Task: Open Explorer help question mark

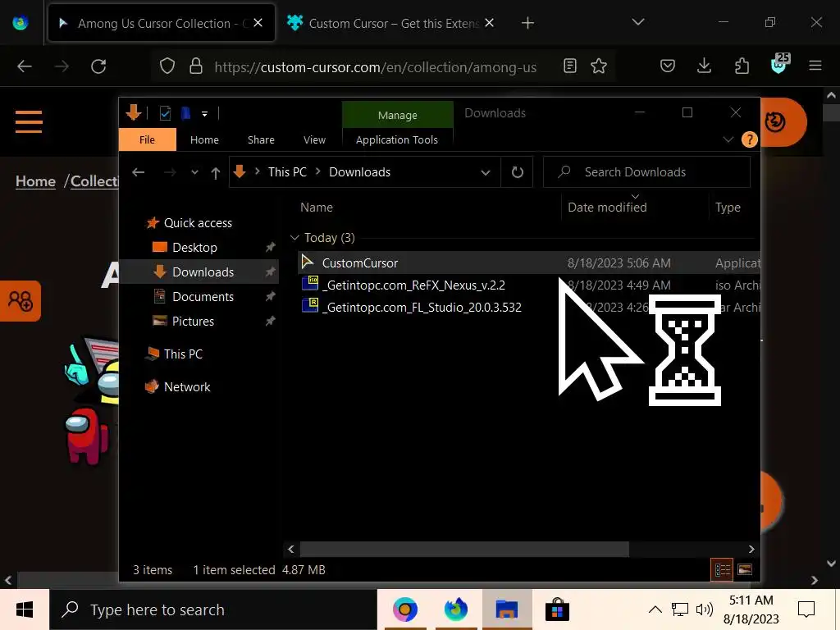Action: [750, 139]
